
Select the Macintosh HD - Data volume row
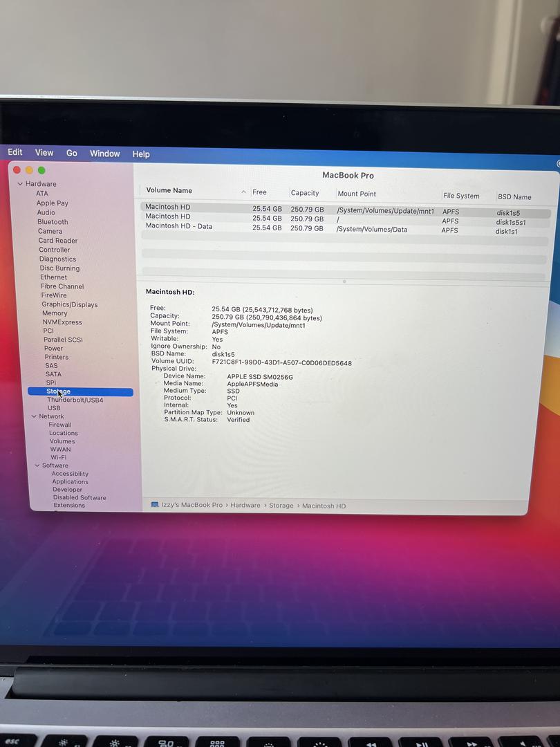pos(345,229)
